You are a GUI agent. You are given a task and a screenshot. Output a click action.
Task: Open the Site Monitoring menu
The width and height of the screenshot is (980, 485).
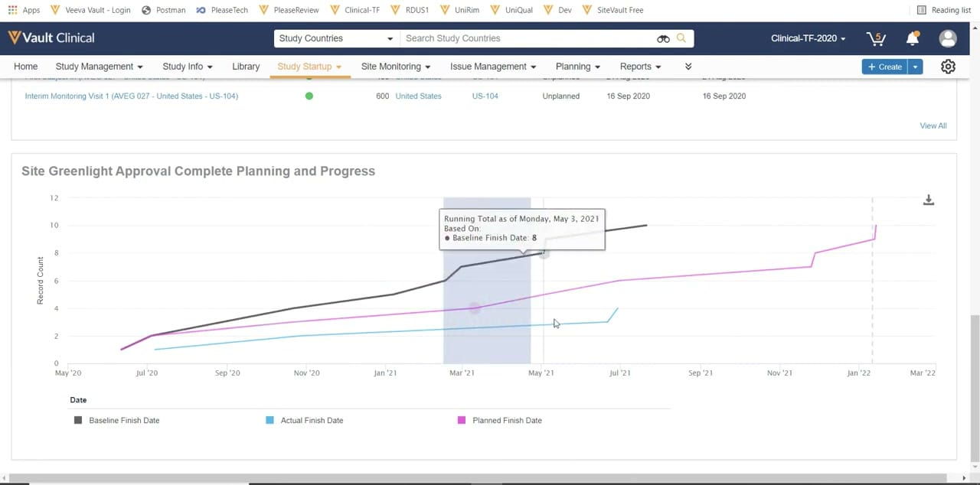[x=396, y=67]
